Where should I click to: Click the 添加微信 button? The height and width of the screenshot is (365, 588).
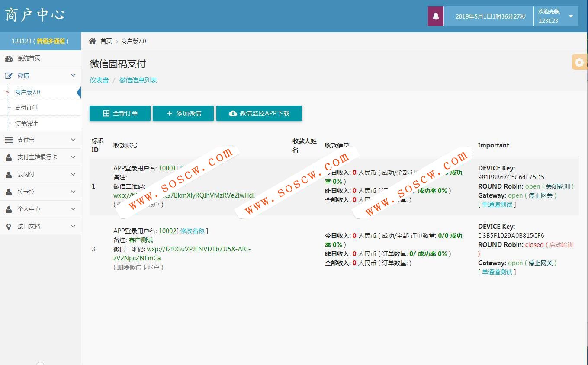point(183,113)
